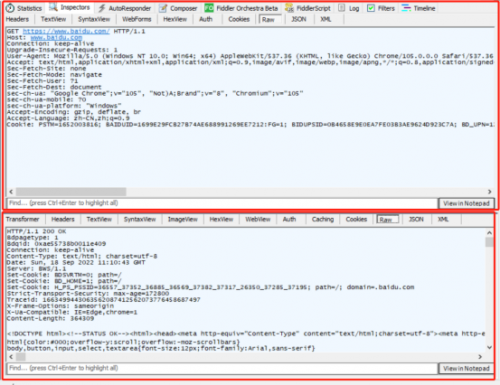Switch request inspector to Headers tab
The width and height of the screenshot is (500, 385).
[x=17, y=19]
